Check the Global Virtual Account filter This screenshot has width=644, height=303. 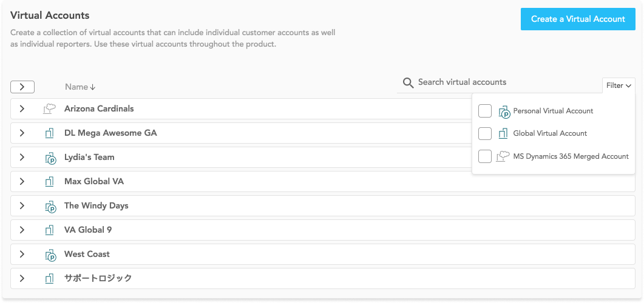485,133
